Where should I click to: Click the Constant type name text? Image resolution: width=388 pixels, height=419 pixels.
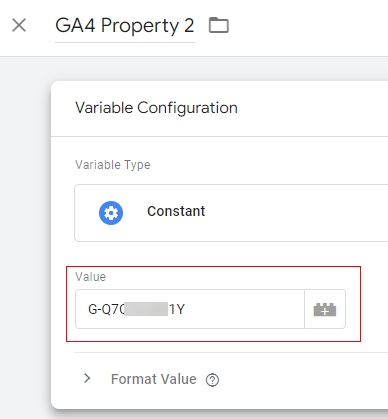pos(176,211)
